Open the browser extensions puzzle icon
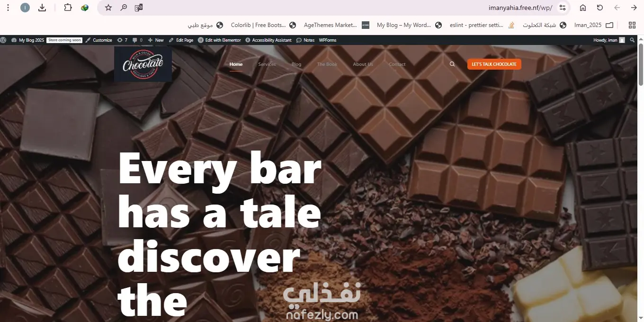Screen dimensions: 644x322 68,8
